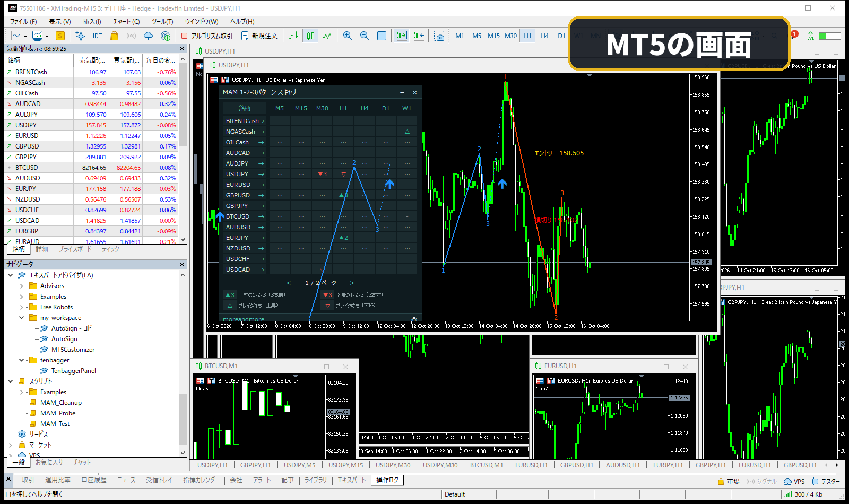Open the signals icon with green plus

[166, 36]
